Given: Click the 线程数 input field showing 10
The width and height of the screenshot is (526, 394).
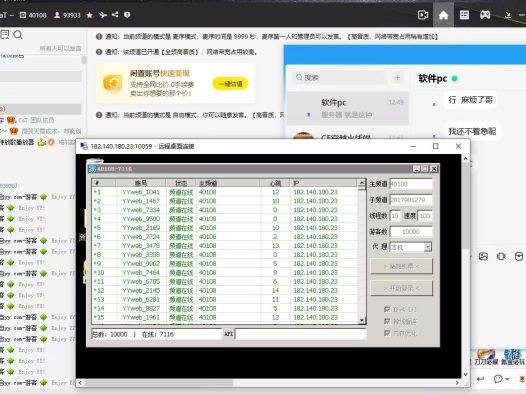Looking at the screenshot, I should [395, 216].
